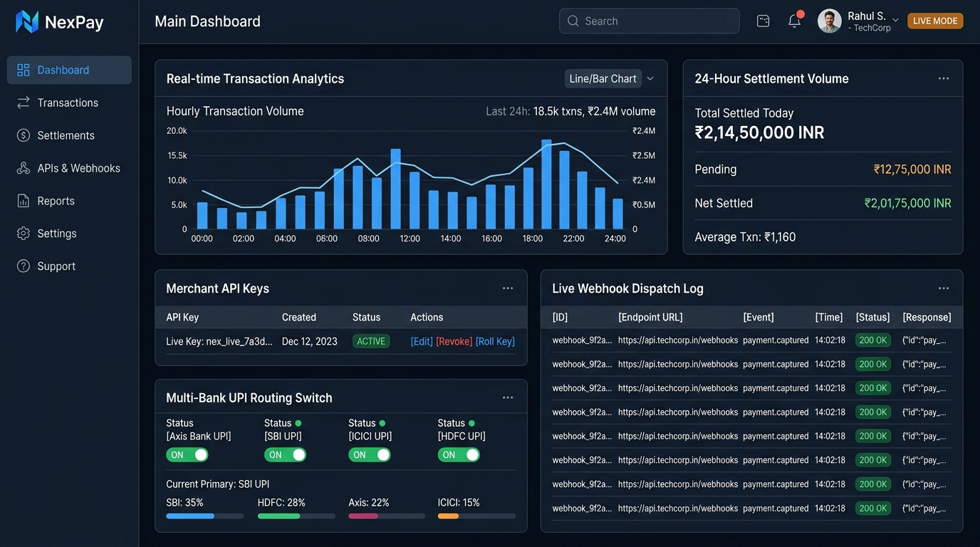The image size is (980, 547).
Task: Click the NexPay logo icon
Action: 27,21
